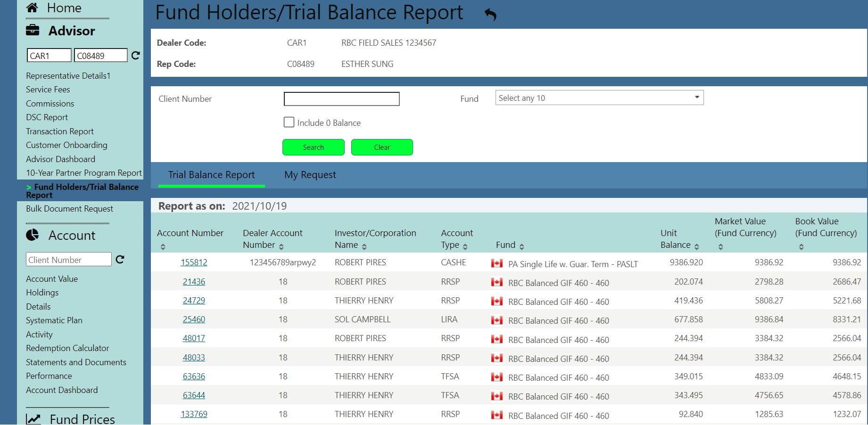Sort by Fund column
Viewport: 868px width, 425px height.
pyautogui.click(x=521, y=246)
